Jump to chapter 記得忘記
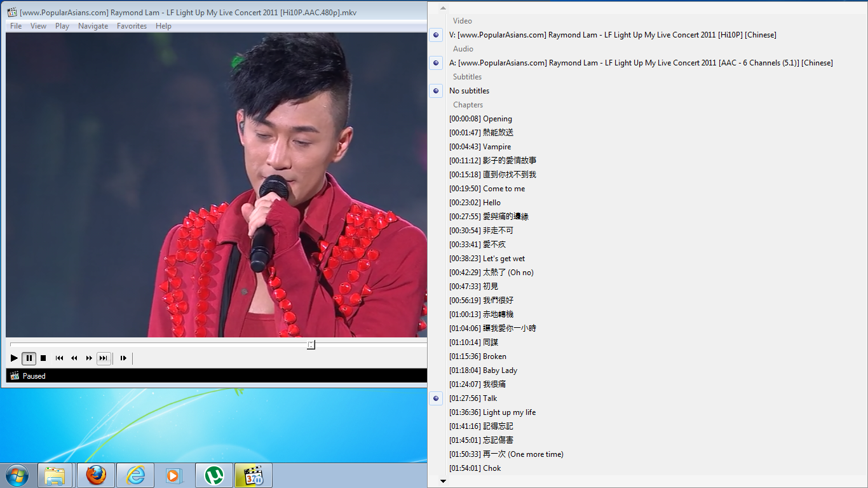Viewport: 868px width, 488px height. (x=648, y=426)
